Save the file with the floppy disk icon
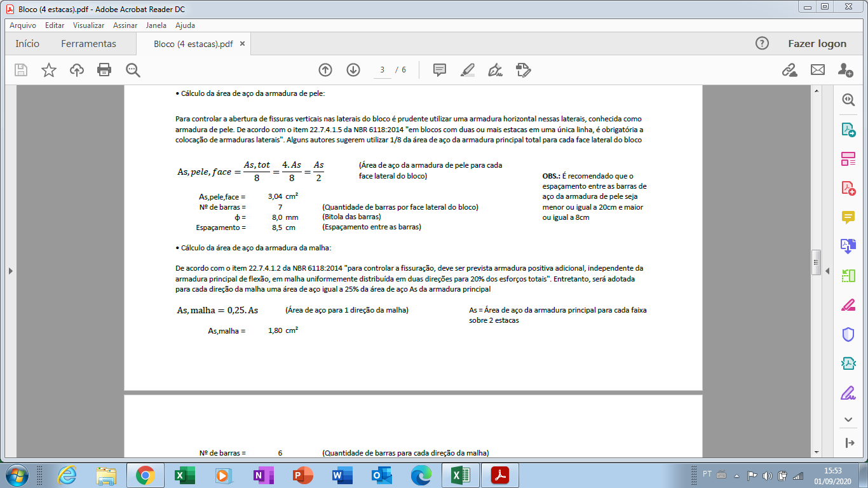 click(21, 70)
